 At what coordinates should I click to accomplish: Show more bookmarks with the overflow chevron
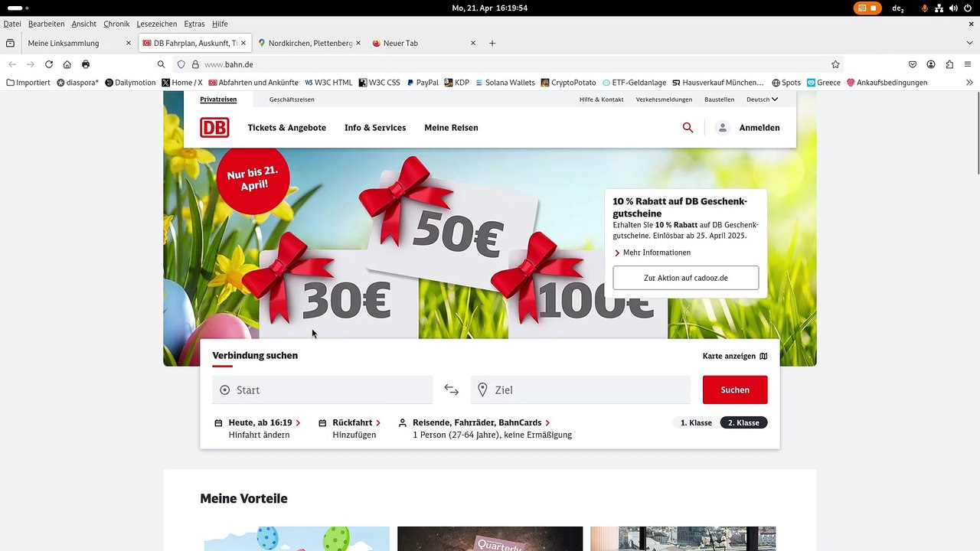[969, 83]
